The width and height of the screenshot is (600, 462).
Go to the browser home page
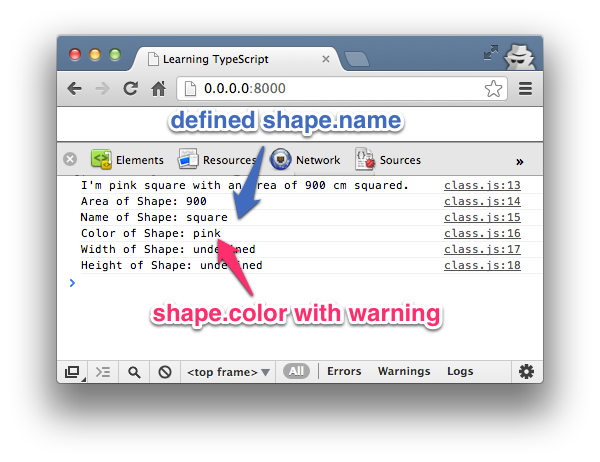click(x=158, y=89)
